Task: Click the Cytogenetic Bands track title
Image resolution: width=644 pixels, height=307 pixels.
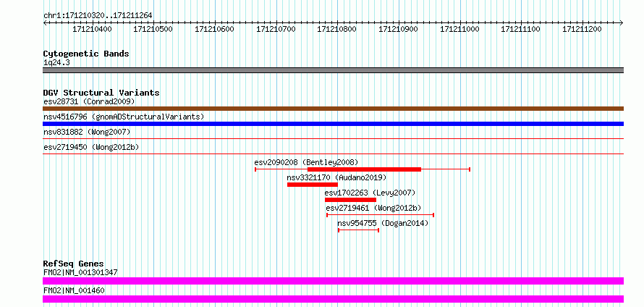Action: [86, 54]
